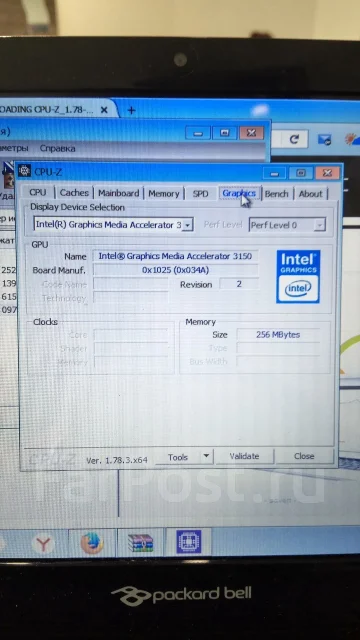Viewport: 360px width, 640px height.
Task: Select the Graphics tab
Action: tap(239, 193)
